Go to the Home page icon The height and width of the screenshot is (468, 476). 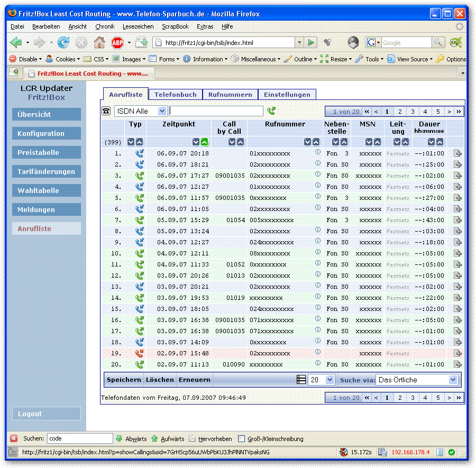pyautogui.click(x=99, y=42)
